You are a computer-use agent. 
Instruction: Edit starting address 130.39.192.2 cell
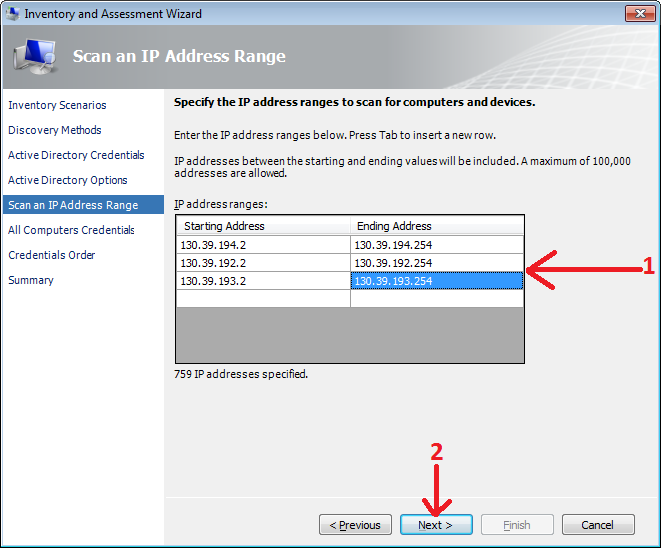coord(263,263)
